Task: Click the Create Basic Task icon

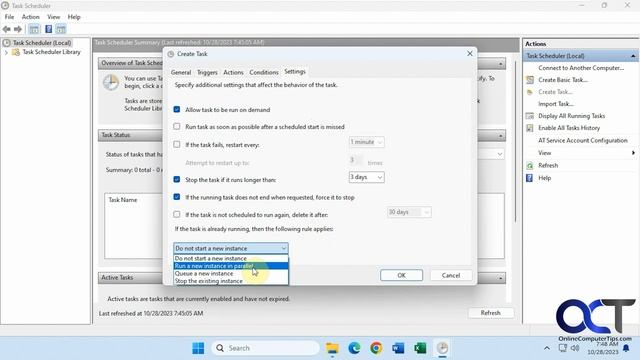Action: point(530,80)
